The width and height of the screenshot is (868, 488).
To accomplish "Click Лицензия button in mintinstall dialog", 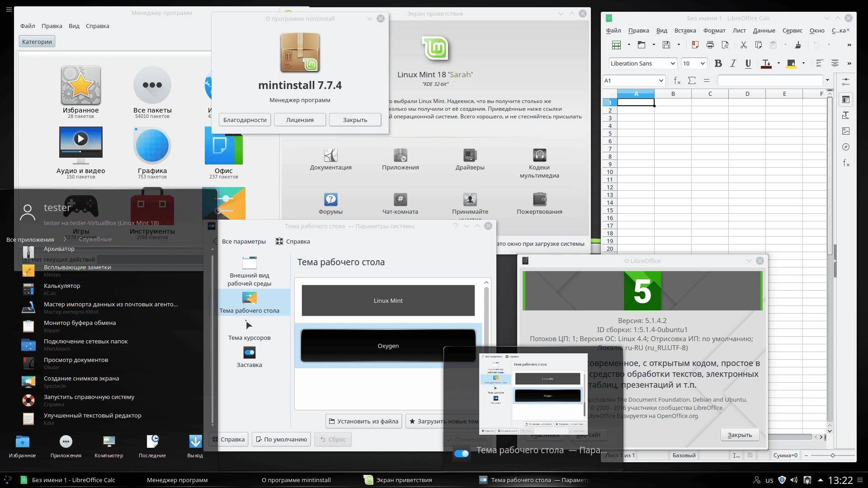I will coord(300,120).
